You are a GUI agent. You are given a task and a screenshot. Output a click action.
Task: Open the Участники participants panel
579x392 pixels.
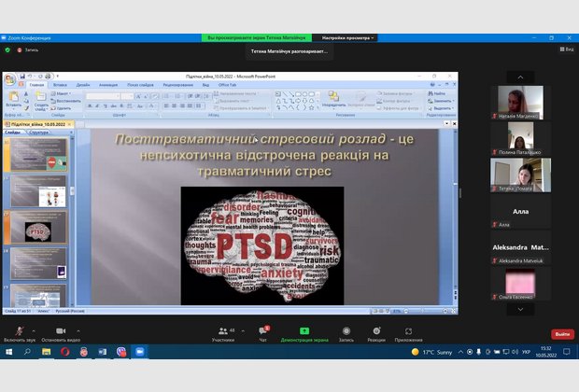tap(222, 330)
